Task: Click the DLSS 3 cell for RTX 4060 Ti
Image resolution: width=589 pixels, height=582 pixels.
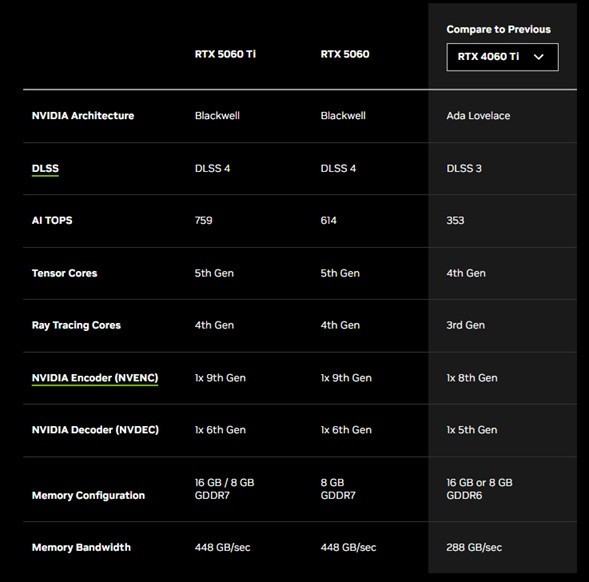Action: pyautogui.click(x=464, y=168)
